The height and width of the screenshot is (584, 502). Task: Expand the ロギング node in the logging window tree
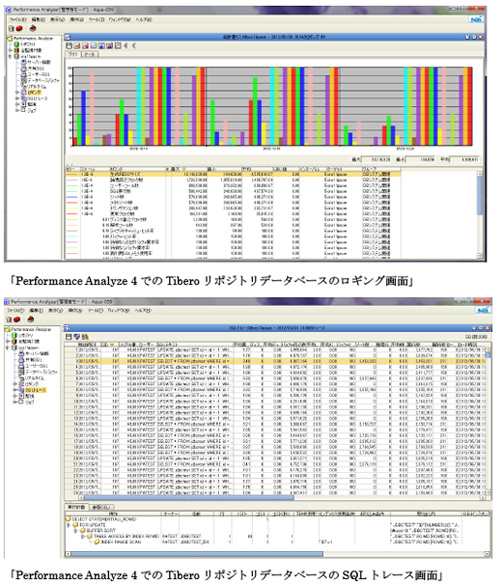pyautogui.click(x=17, y=92)
